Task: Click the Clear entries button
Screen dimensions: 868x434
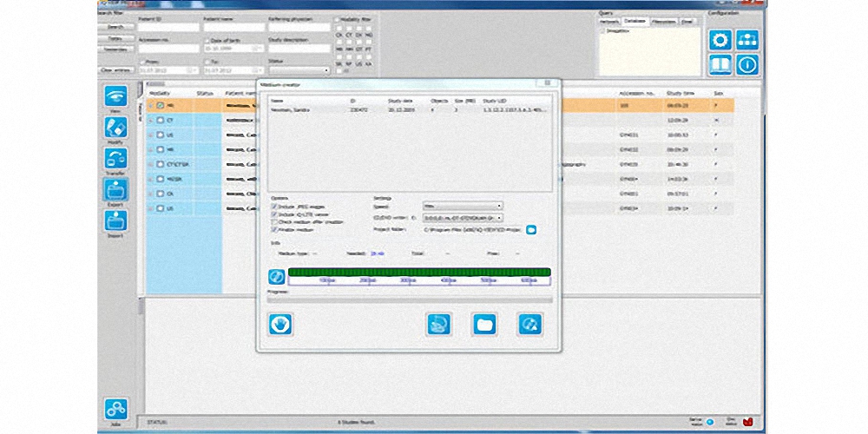Action: pyautogui.click(x=115, y=70)
